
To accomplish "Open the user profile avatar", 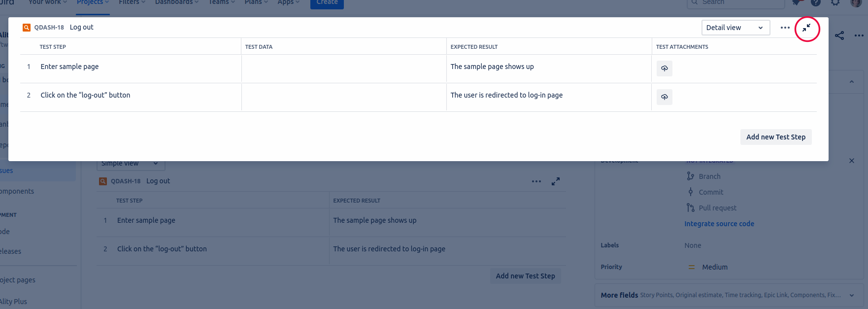I will pyautogui.click(x=856, y=2).
